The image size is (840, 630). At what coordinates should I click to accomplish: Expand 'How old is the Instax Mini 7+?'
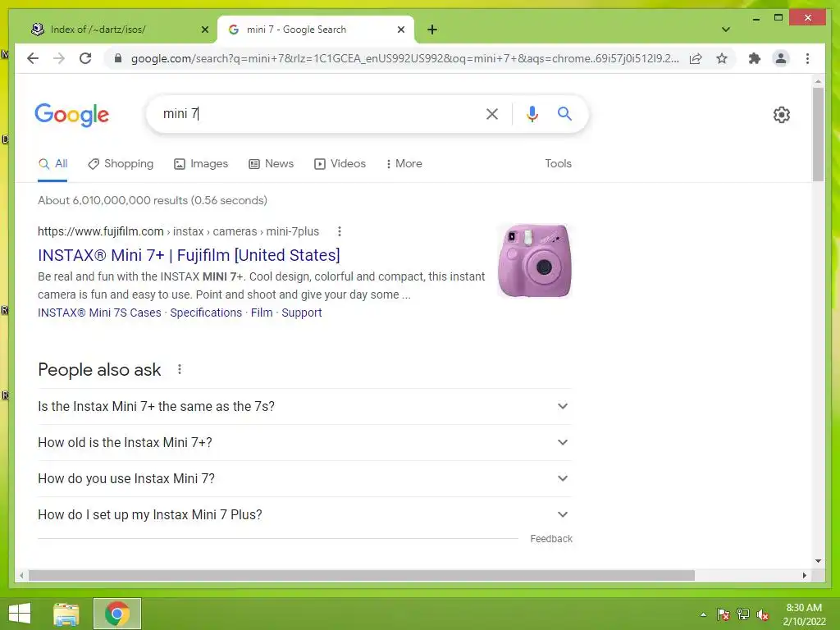(x=304, y=442)
